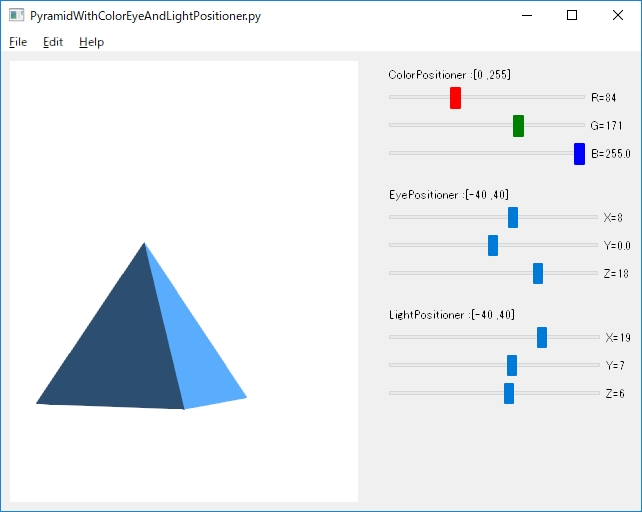Click the application icon in title bar
The width and height of the screenshot is (642, 512).
coord(16,16)
